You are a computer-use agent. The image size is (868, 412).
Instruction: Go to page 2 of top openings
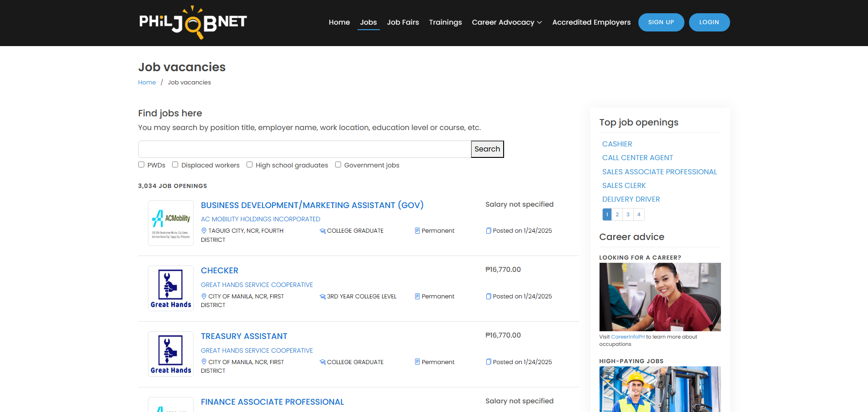pos(617,214)
